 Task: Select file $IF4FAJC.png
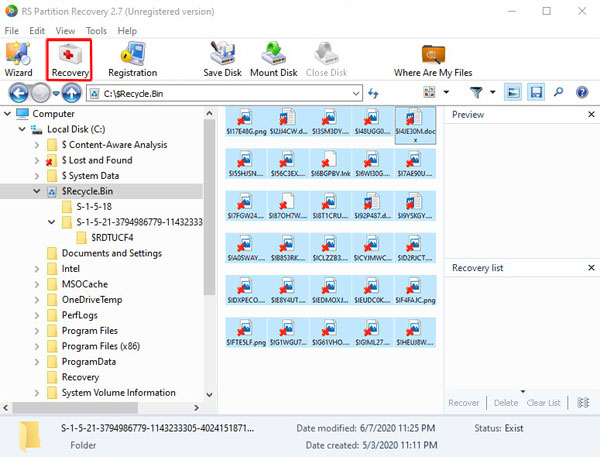tap(415, 290)
